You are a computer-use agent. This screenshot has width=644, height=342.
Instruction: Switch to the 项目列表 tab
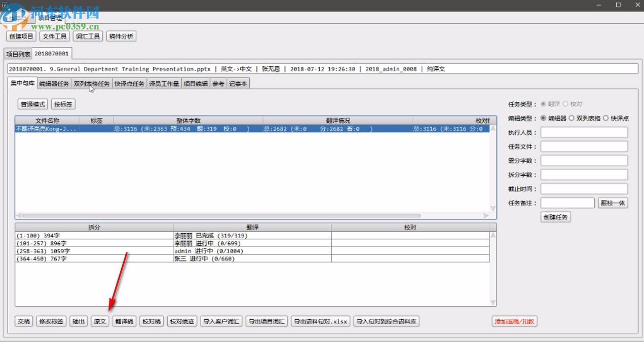click(18, 54)
